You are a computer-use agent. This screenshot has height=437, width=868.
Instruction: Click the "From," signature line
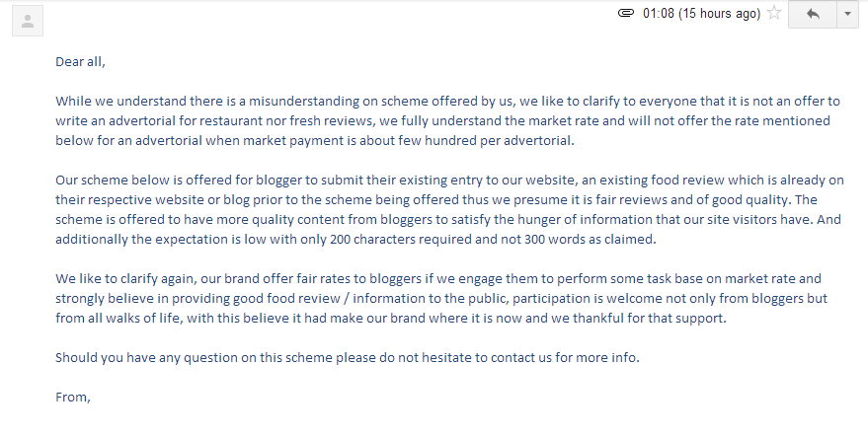[73, 398]
